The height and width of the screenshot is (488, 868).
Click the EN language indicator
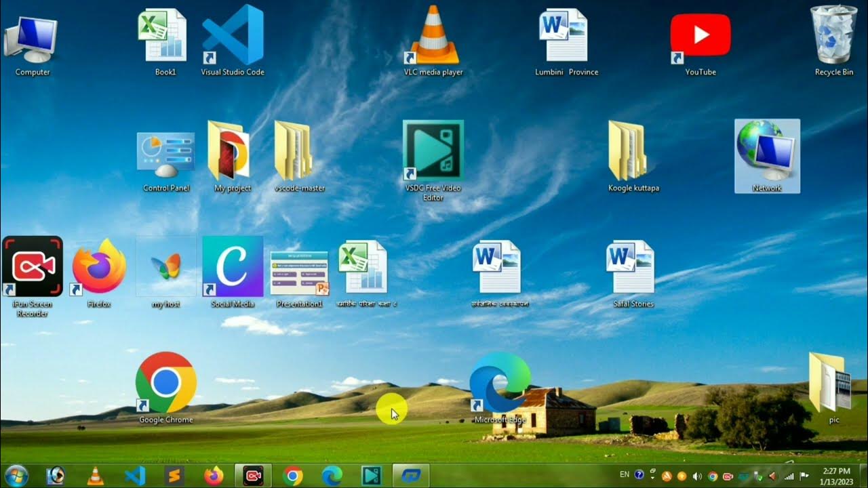[625, 474]
